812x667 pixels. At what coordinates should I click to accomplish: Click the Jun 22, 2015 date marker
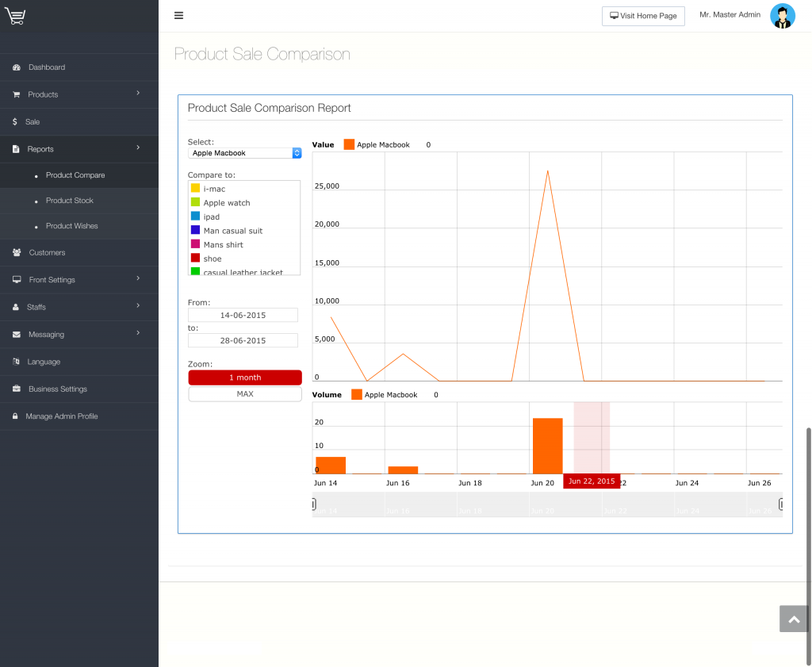pyautogui.click(x=592, y=481)
